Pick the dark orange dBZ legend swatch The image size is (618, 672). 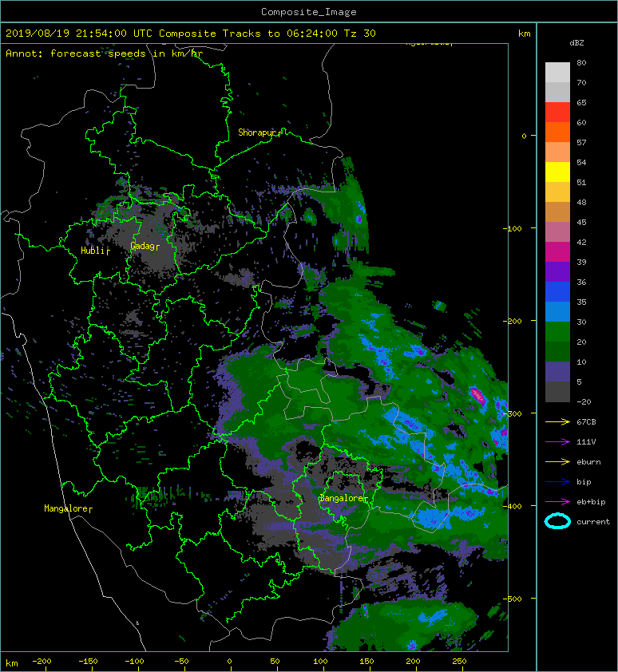(x=557, y=132)
